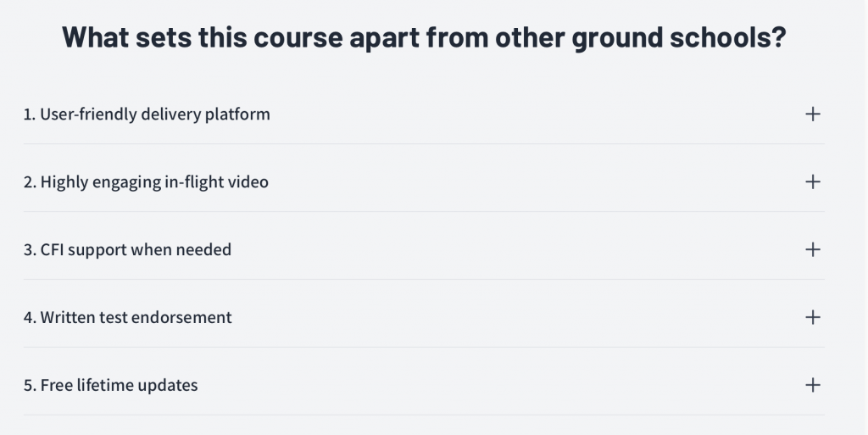
Task: Click the words "in-flight video" in item two
Action: [x=216, y=181]
